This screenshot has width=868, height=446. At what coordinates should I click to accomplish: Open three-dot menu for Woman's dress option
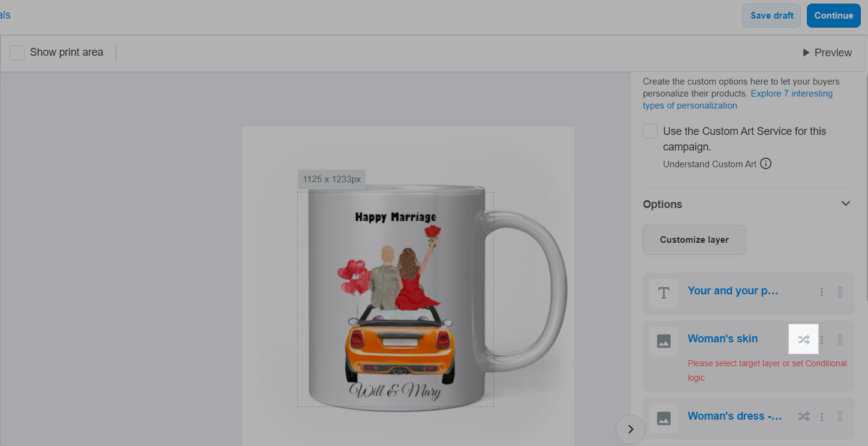(822, 417)
